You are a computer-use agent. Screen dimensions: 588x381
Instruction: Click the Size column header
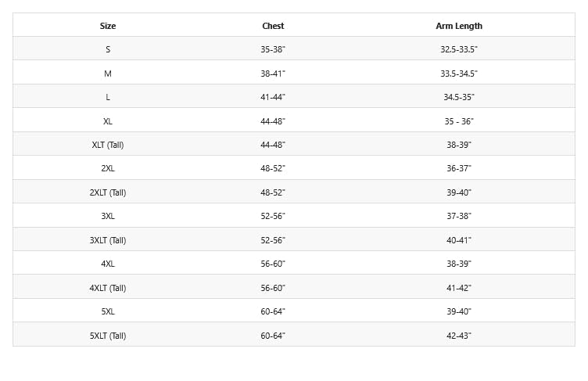click(108, 26)
